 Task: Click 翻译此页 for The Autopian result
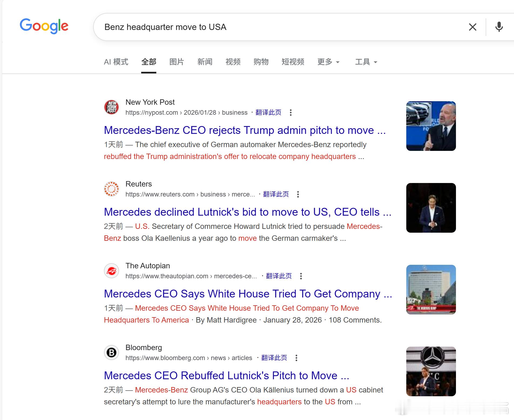coord(279,276)
